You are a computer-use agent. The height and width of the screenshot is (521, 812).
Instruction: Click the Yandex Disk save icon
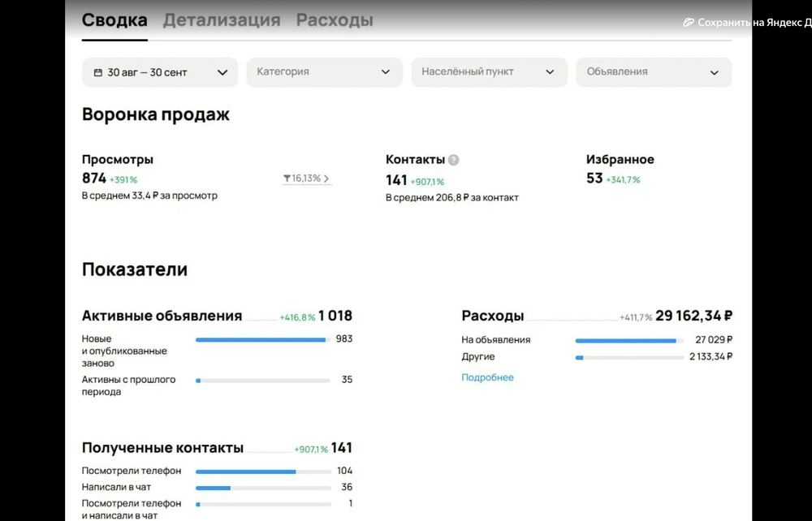[x=689, y=22]
